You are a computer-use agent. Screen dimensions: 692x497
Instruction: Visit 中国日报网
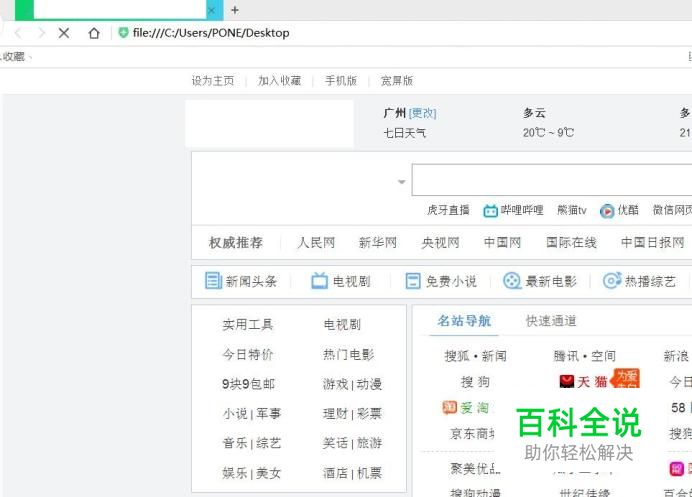[x=652, y=242]
